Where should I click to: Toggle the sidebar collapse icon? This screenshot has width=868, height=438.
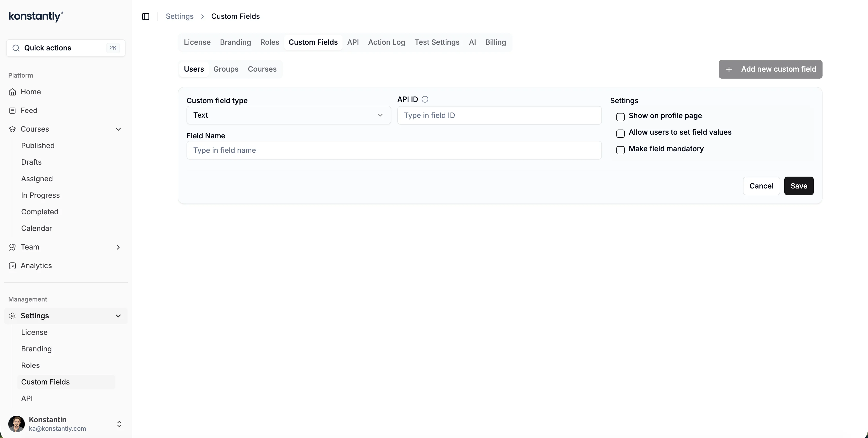tap(145, 17)
